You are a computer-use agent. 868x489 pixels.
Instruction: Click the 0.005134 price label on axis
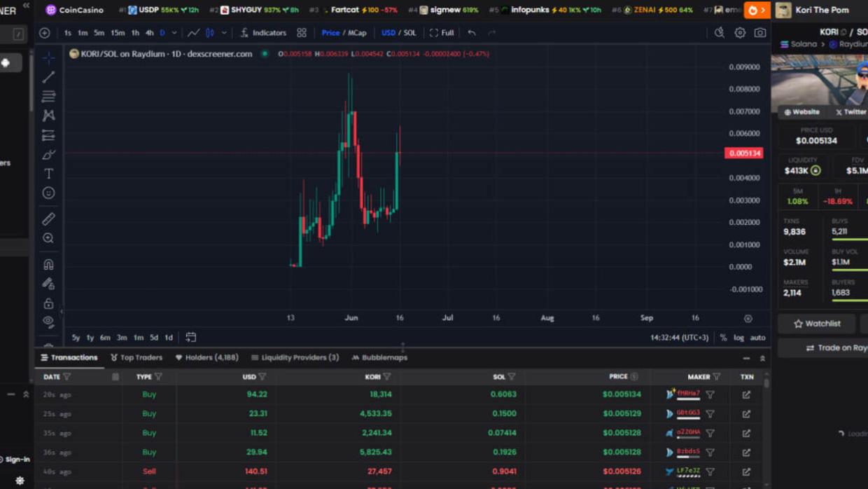click(x=744, y=153)
